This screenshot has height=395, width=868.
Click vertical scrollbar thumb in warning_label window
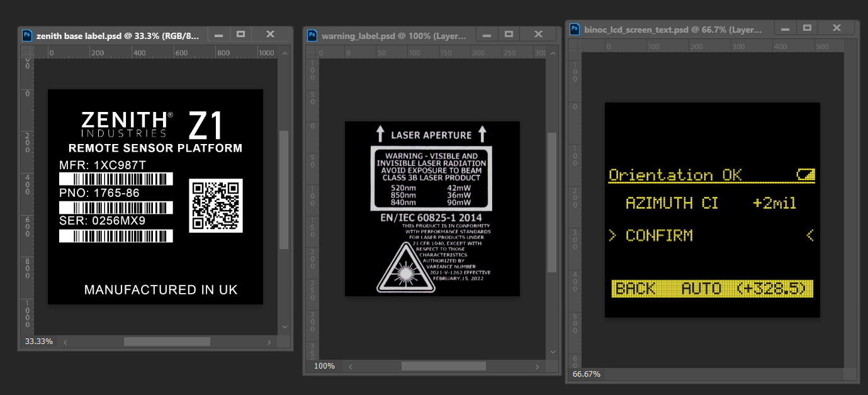(x=552, y=201)
